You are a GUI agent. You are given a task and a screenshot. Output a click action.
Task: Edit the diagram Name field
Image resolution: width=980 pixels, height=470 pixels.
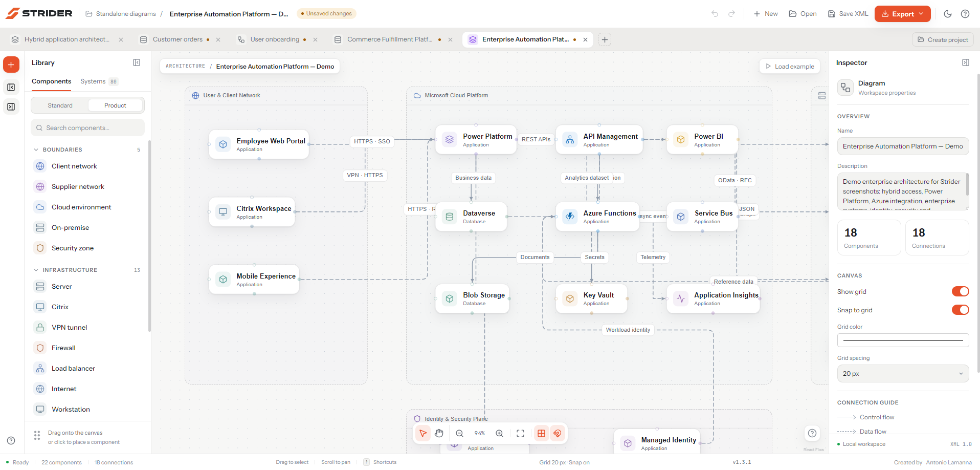tap(903, 146)
